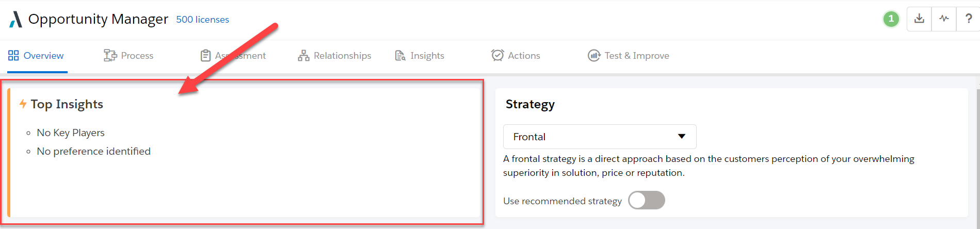The image size is (980, 229).
Task: Click the 500 licenses link
Action: 202,20
